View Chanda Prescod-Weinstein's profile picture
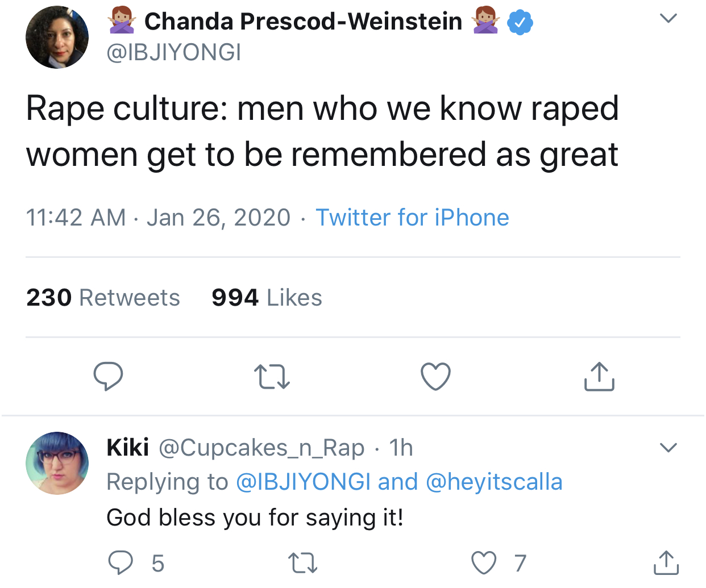The height and width of the screenshot is (588, 706). coord(57,37)
